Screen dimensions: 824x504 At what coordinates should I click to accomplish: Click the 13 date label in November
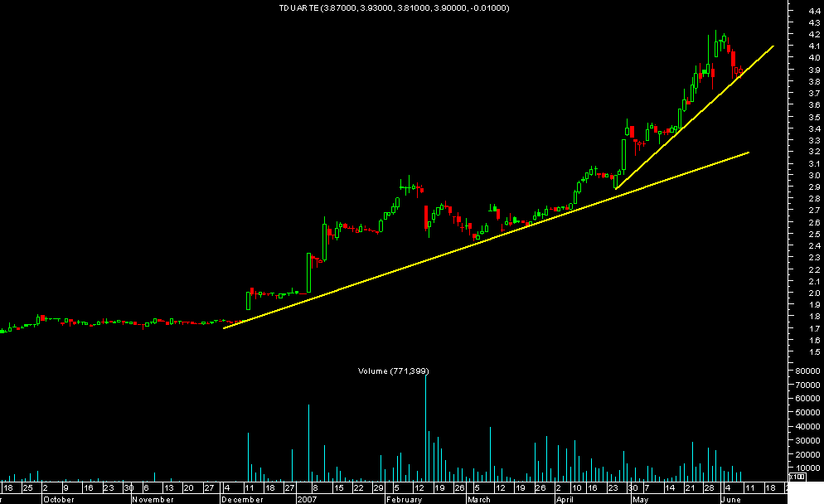(x=168, y=488)
